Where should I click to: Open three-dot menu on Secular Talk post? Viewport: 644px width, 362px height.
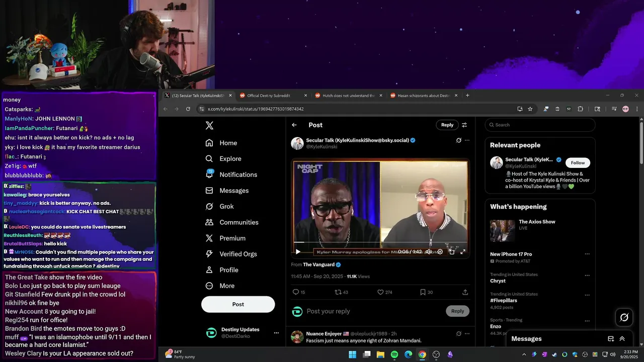[467, 140]
